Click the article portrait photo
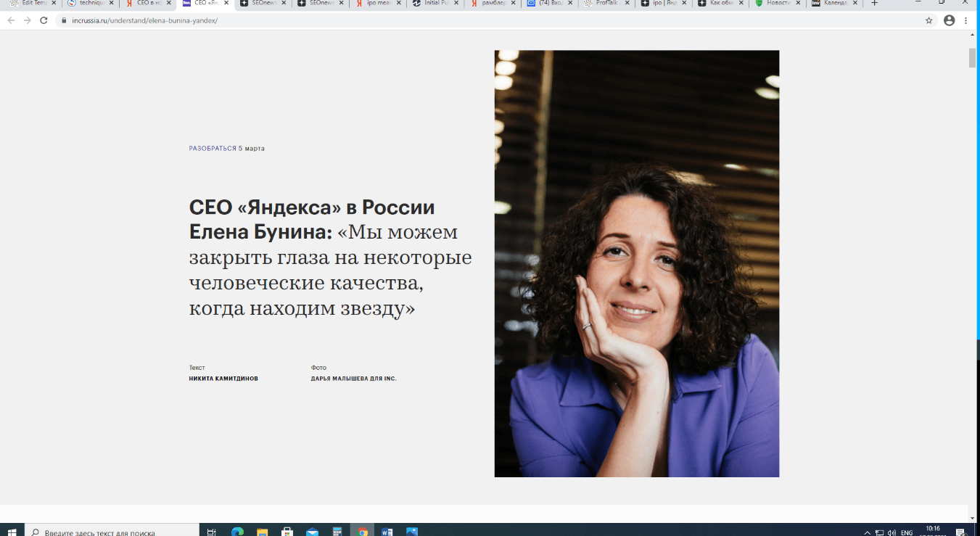The image size is (980, 536). (637, 263)
